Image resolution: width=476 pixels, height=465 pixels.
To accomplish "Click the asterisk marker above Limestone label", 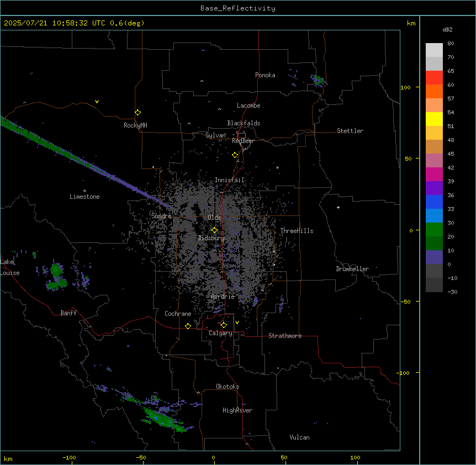I will (x=84, y=191).
